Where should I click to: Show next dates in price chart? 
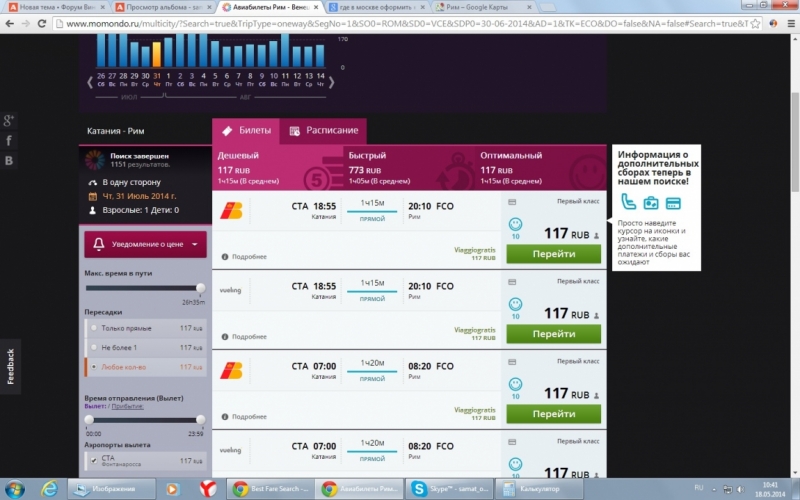(332, 82)
